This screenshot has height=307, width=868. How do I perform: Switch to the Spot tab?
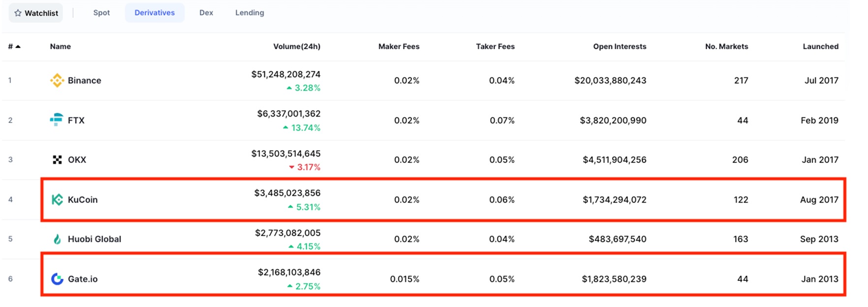[101, 13]
